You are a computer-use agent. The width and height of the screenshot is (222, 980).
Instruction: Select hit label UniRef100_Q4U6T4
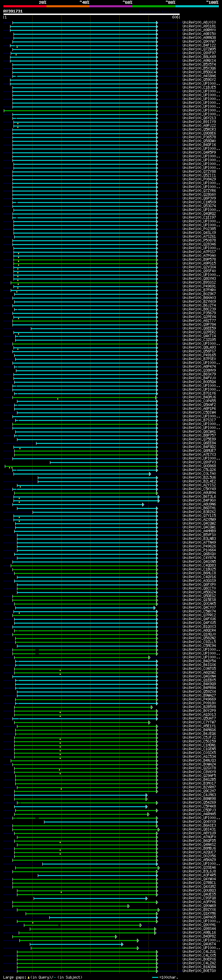(x=199, y=944)
